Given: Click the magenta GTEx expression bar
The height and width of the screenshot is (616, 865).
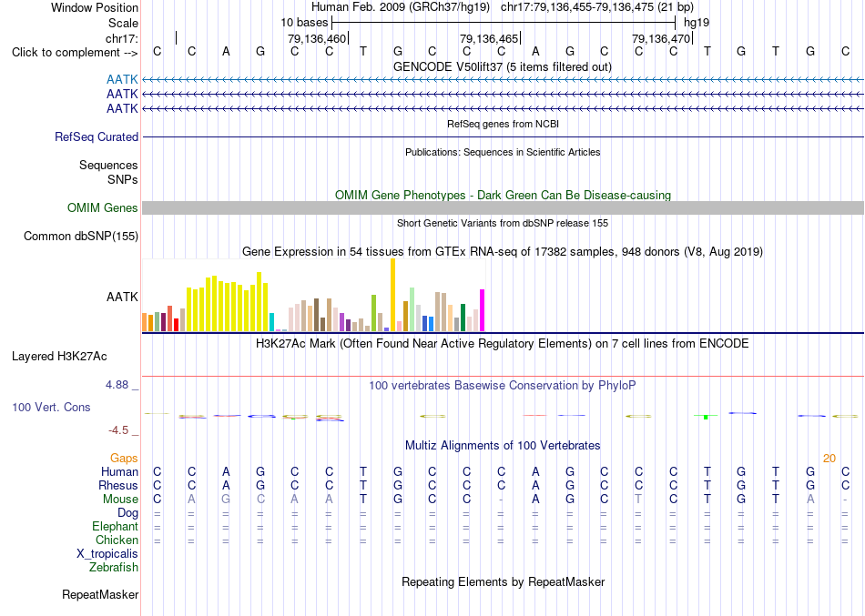Looking at the screenshot, I should click(483, 310).
